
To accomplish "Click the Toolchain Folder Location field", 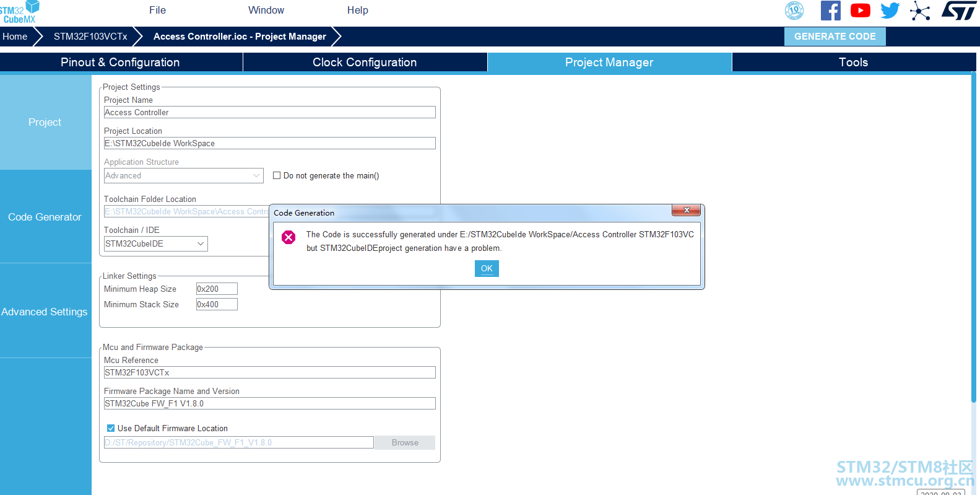I will tap(186, 211).
